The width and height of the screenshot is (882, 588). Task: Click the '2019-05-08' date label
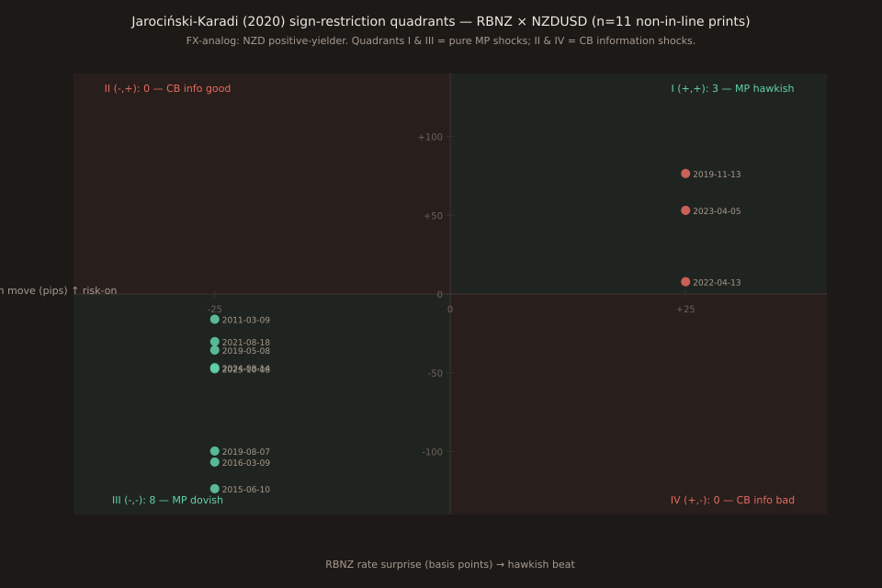coord(246,351)
